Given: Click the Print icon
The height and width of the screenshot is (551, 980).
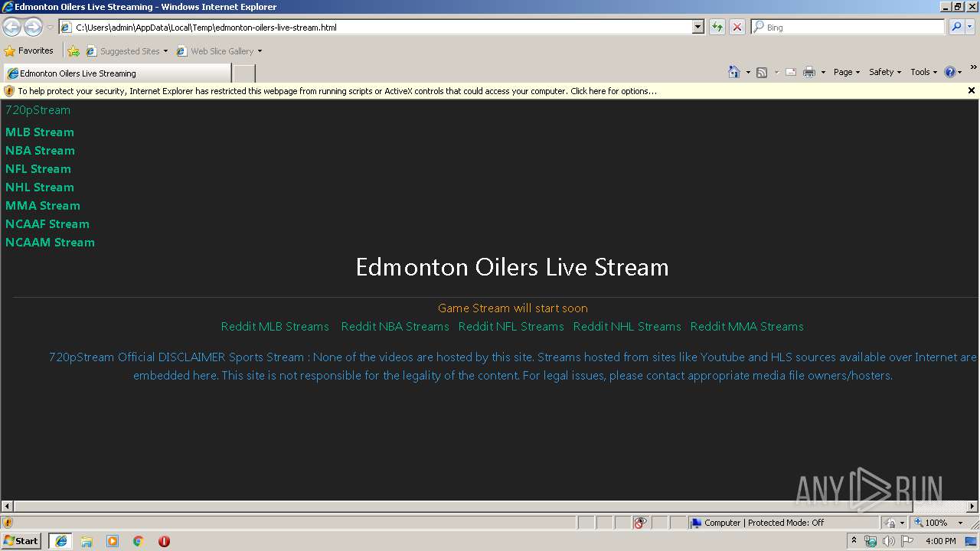Looking at the screenshot, I should (x=809, y=72).
